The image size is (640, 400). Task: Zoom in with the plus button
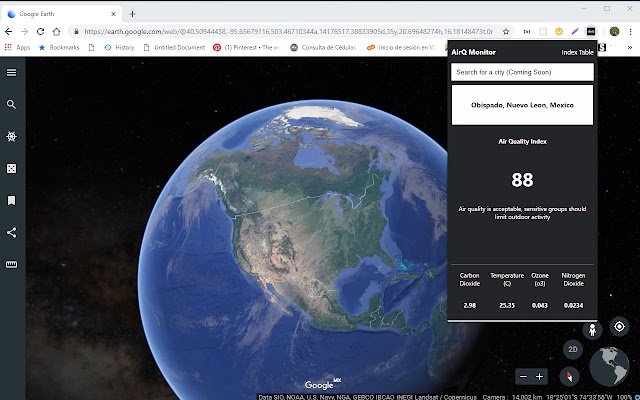(x=540, y=377)
